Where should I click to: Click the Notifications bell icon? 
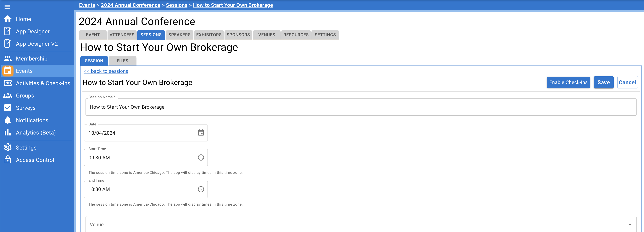point(8,120)
